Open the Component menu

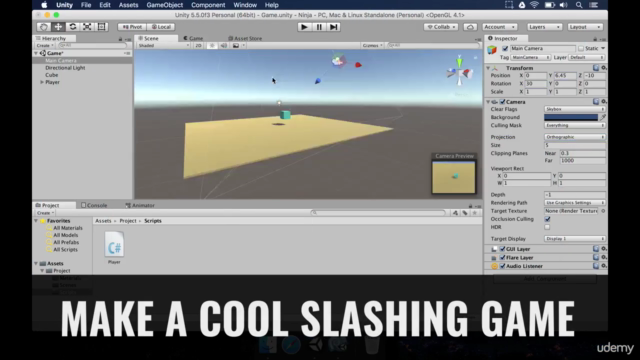pyautogui.click(x=208, y=5)
